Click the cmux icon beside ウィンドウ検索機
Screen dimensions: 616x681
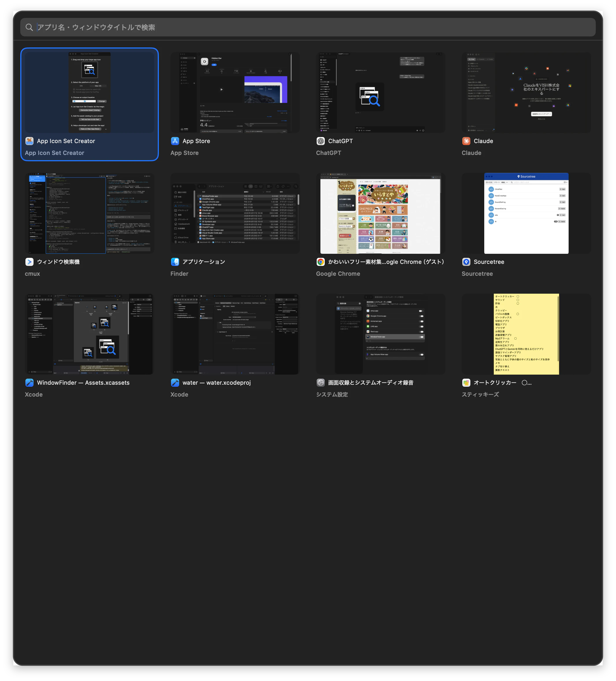tap(29, 262)
